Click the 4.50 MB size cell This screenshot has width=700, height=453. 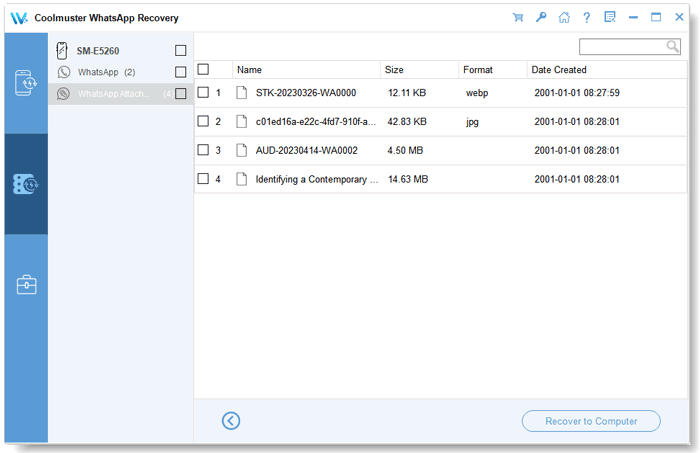pos(405,150)
